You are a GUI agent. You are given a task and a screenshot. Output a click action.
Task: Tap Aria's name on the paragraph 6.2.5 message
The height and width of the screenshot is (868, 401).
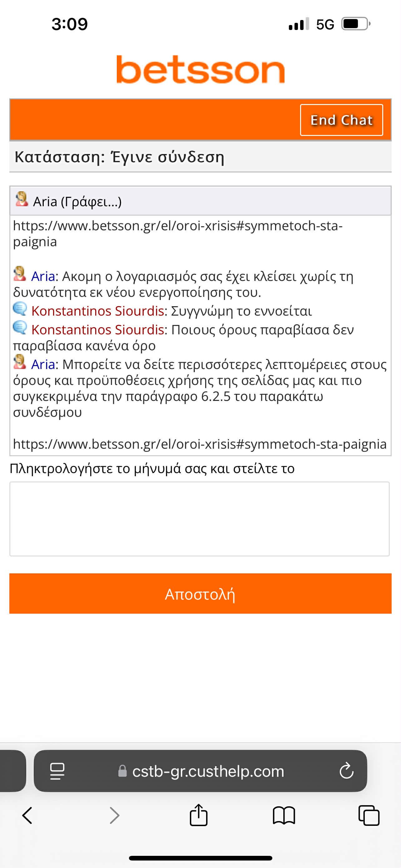(43, 364)
